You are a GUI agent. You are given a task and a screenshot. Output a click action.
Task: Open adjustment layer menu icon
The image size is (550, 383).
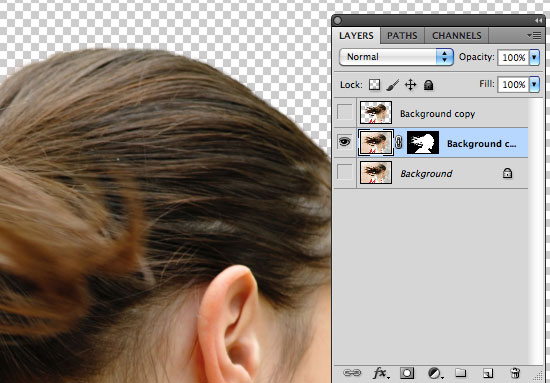pos(435,373)
